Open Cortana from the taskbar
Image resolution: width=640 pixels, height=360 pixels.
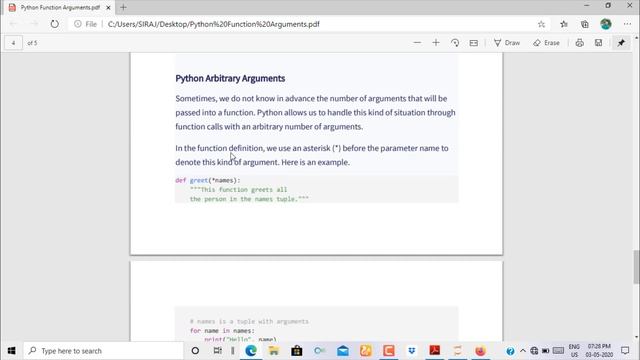195,351
